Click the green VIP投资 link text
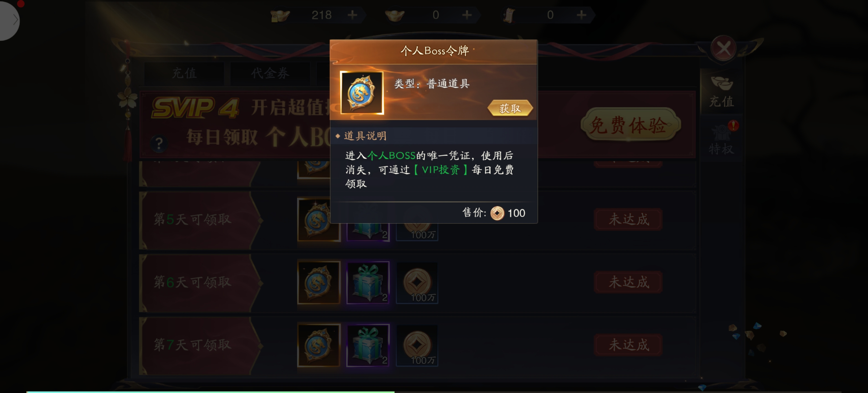 [x=441, y=169]
